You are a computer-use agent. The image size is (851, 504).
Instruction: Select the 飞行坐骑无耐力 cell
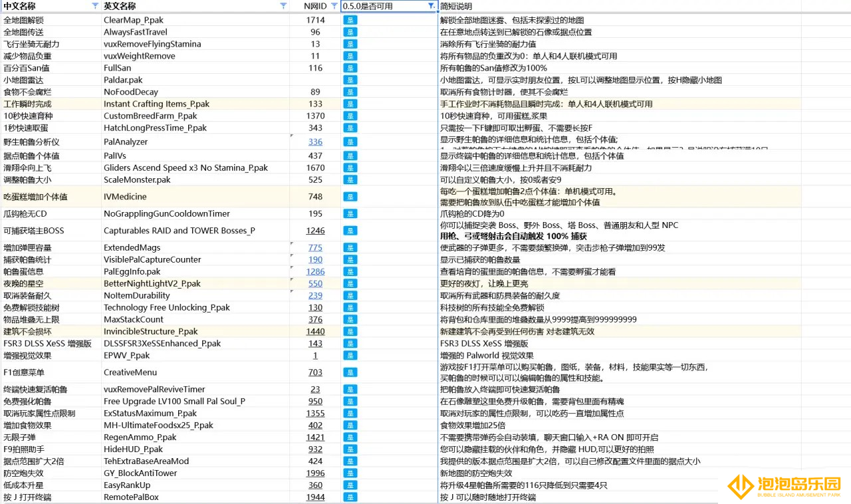[x=51, y=44]
